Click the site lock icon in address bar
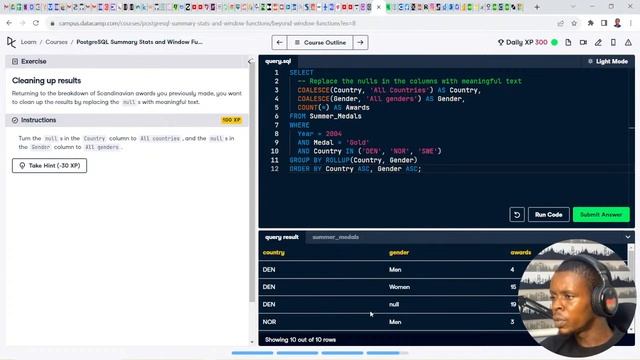 pos(52,24)
